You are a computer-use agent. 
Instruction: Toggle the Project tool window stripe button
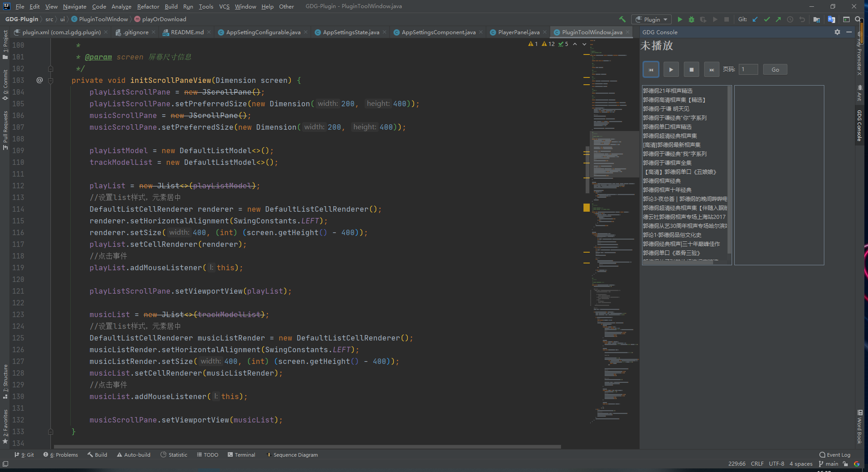(x=5, y=45)
